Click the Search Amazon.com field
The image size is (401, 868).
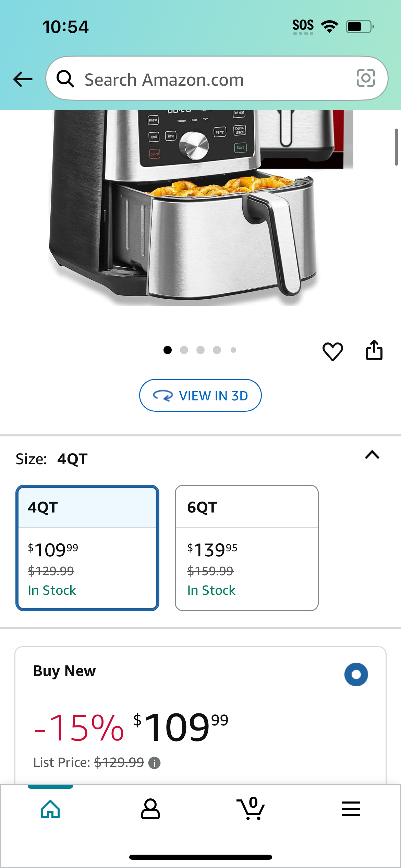(x=217, y=79)
